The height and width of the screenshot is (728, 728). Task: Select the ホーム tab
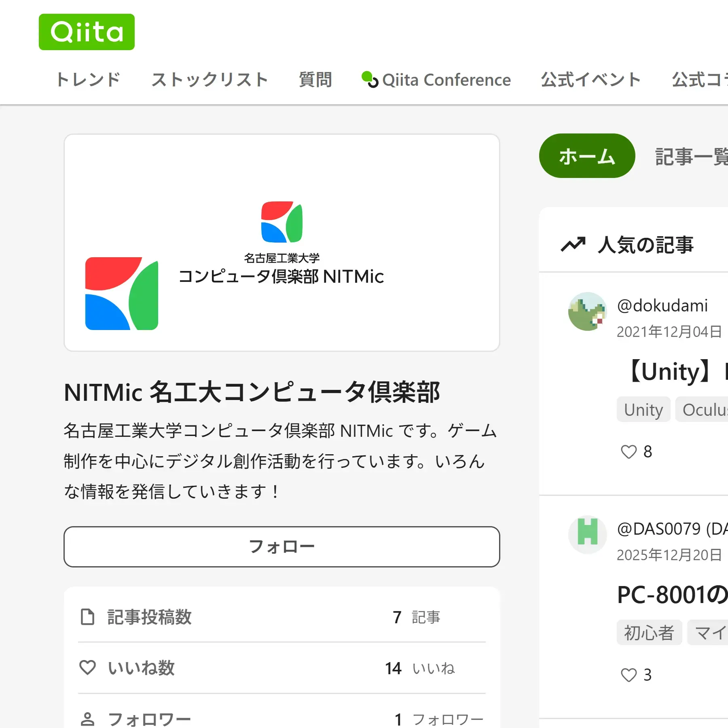tap(587, 156)
